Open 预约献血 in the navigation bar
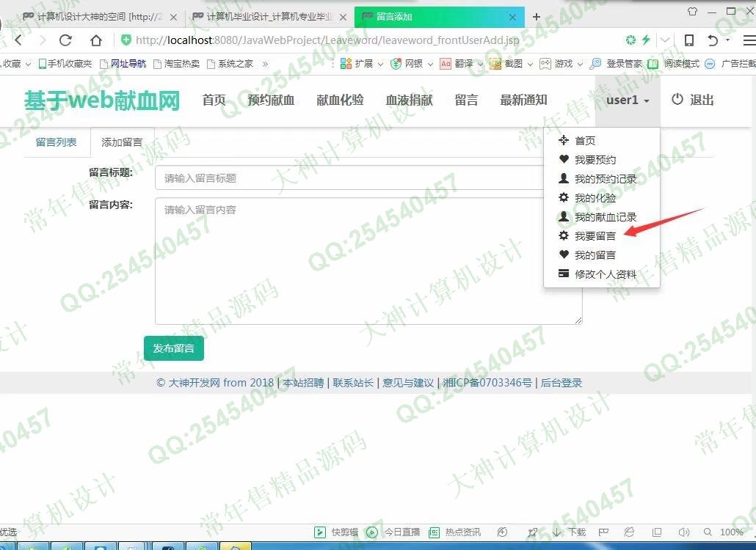This screenshot has height=550, width=756. point(271,100)
